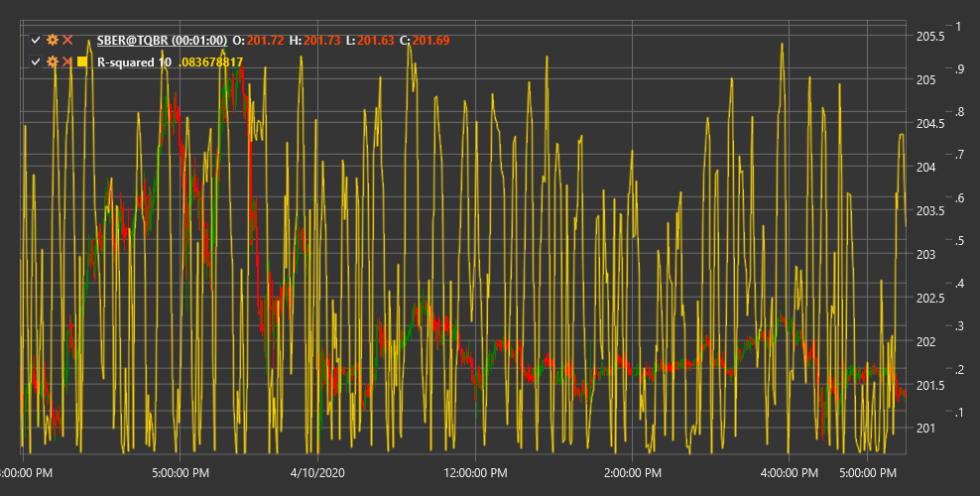Viewport: 980px width, 496px height.
Task: Click the close price value 201.69
Action: 430,41
